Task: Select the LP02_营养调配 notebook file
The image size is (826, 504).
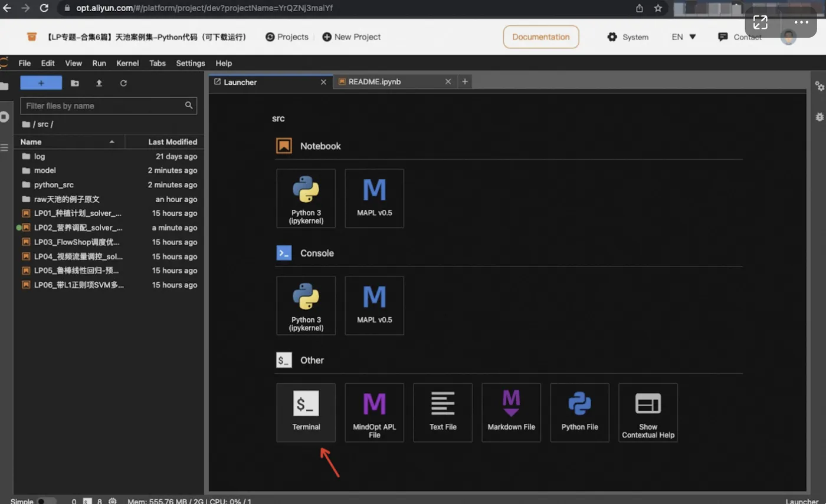Action: click(109, 228)
